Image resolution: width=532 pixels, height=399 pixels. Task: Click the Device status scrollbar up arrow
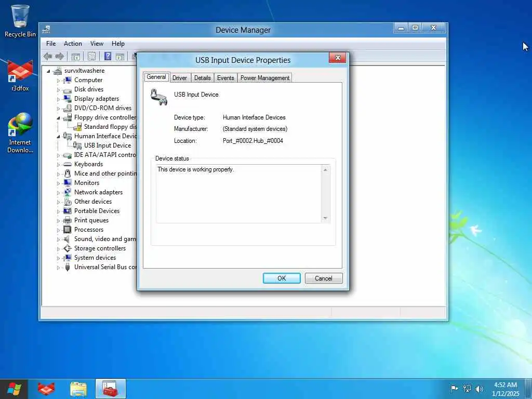pos(325,170)
